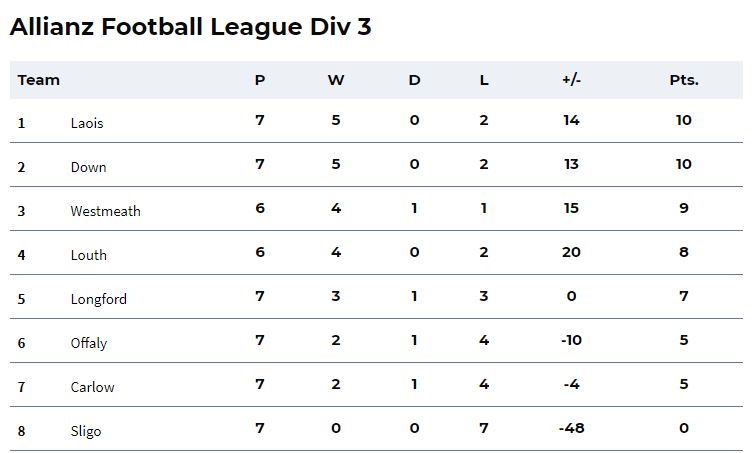Select the Down team row
753x453 pixels.
[376, 165]
